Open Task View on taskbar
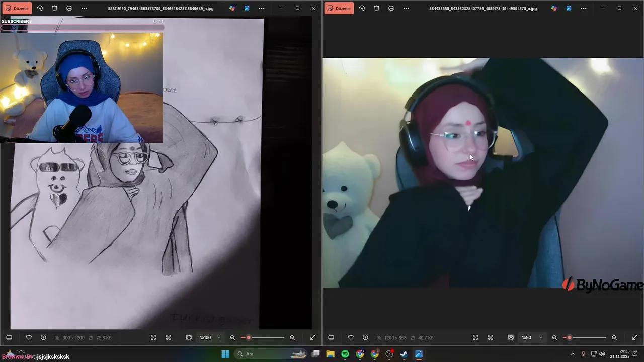644x362 pixels. pos(316,354)
